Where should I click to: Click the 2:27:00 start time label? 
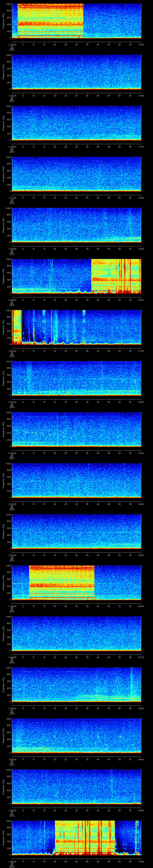pyautogui.click(x=12, y=708)
